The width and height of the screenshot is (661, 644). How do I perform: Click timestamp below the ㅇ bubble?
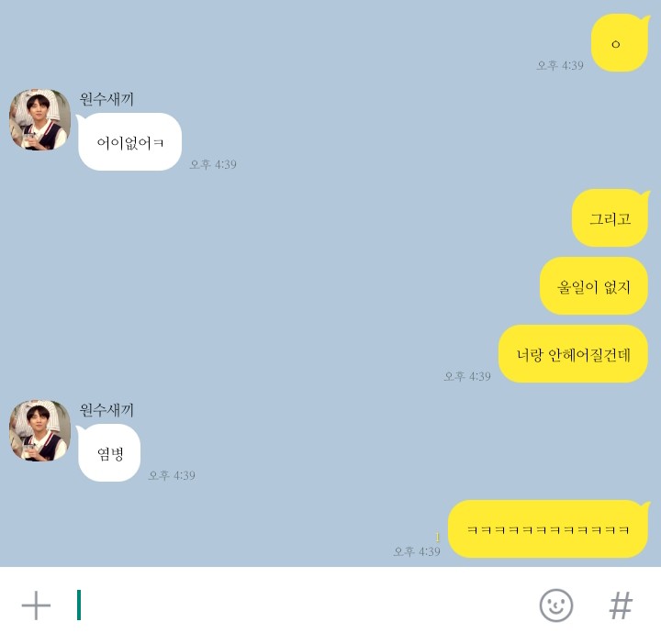tap(560, 65)
